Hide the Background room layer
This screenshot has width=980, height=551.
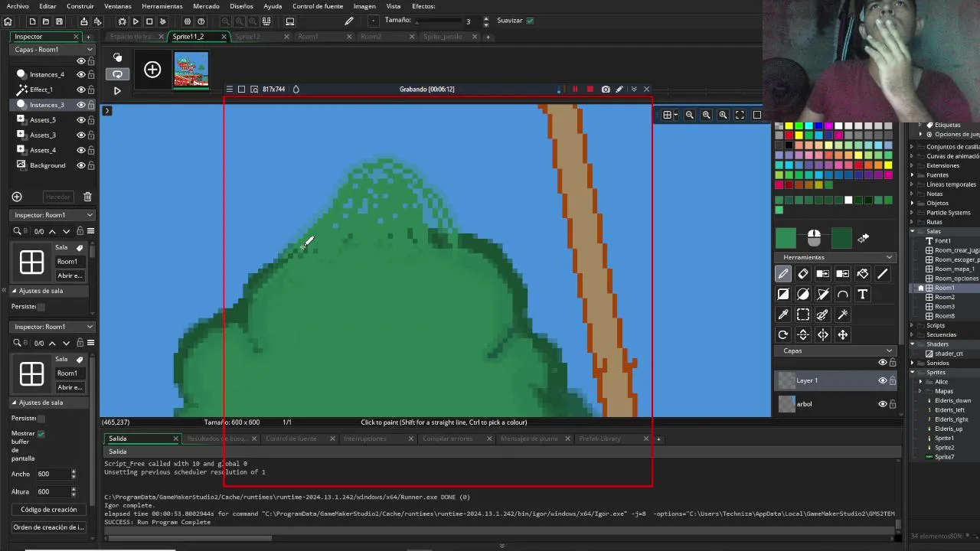pos(80,165)
